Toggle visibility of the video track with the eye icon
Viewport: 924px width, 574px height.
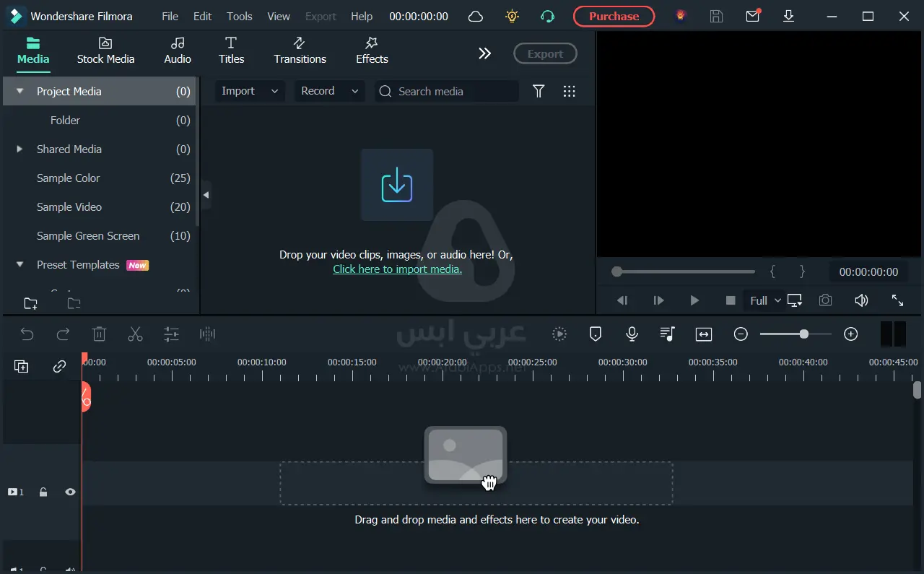pyautogui.click(x=69, y=492)
